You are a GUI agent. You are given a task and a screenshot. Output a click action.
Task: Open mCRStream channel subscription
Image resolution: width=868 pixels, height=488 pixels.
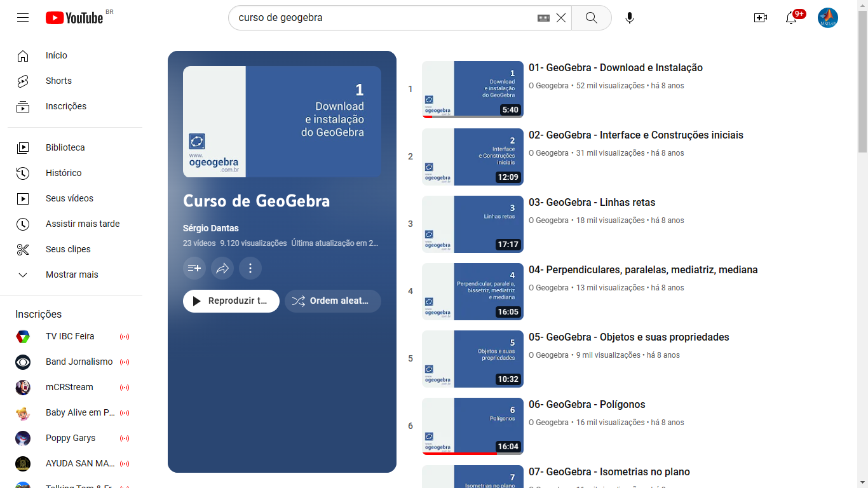(75, 387)
